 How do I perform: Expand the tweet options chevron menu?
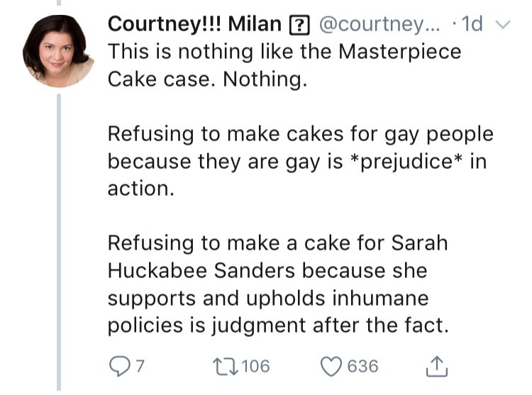point(504,25)
